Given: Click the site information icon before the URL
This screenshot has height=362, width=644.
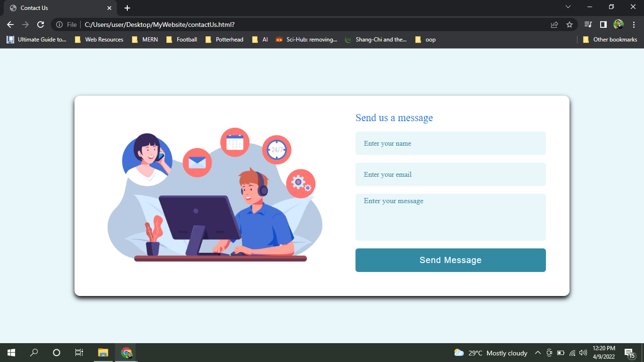Looking at the screenshot, I should coord(59,24).
